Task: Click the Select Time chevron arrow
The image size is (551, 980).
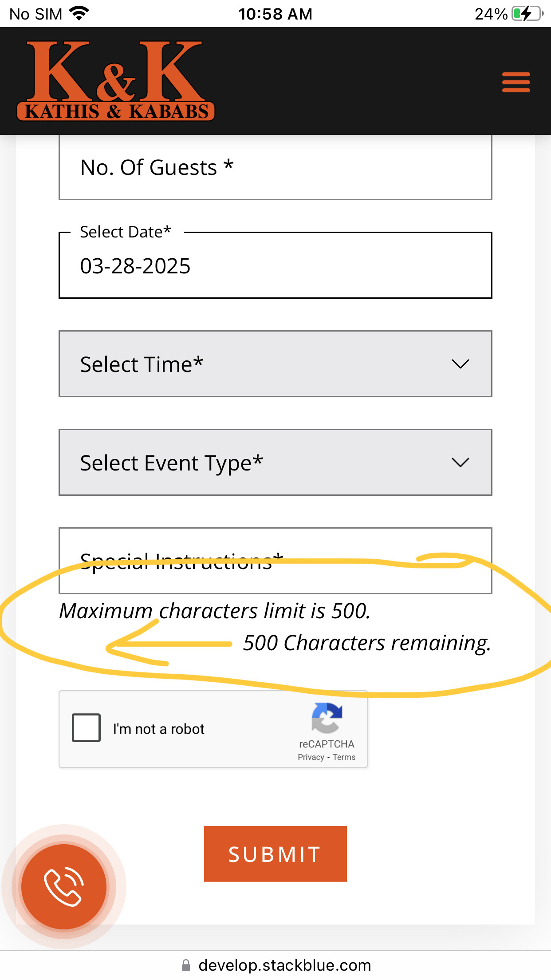Action: 460,364
